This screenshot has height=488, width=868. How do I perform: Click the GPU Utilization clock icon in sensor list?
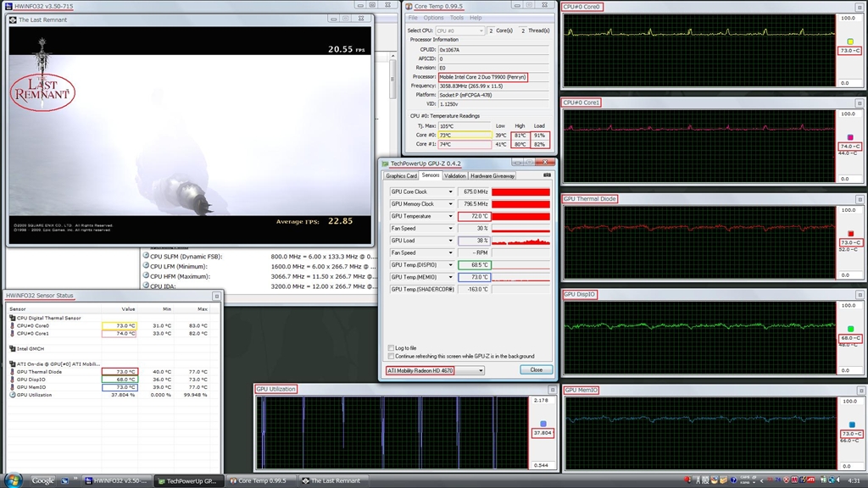(x=12, y=395)
